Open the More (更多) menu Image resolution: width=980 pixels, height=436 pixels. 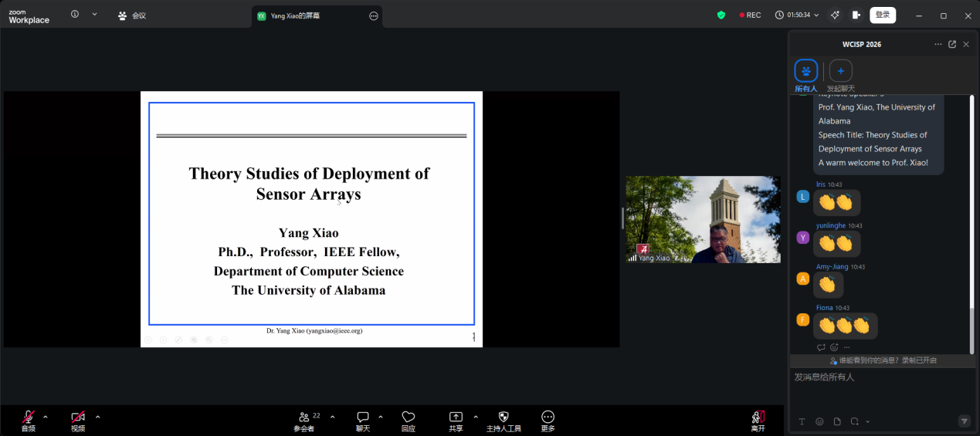(548, 417)
